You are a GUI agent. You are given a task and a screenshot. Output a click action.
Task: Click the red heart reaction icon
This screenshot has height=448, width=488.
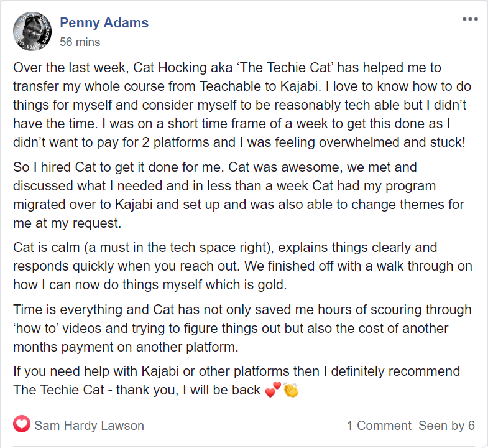22,426
